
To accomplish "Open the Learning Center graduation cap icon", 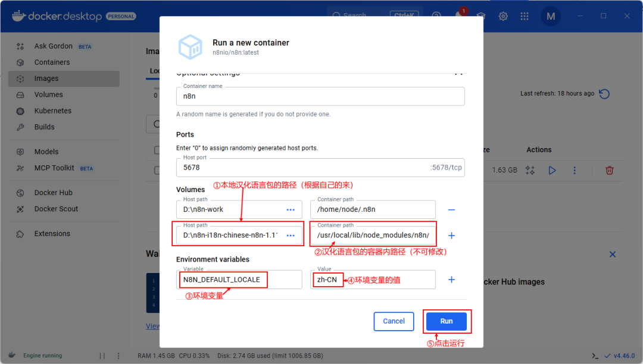I will pos(480,16).
